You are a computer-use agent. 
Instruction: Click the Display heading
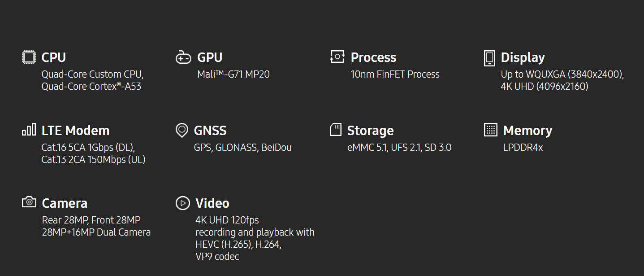coord(523,58)
